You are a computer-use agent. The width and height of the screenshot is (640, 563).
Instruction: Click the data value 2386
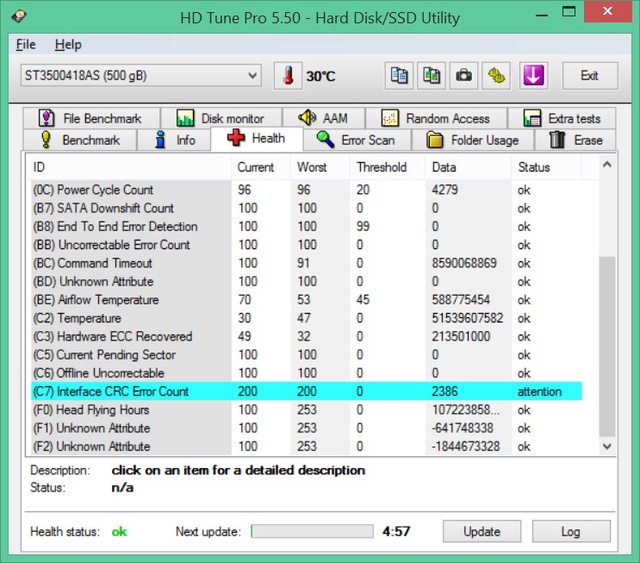coord(444,391)
